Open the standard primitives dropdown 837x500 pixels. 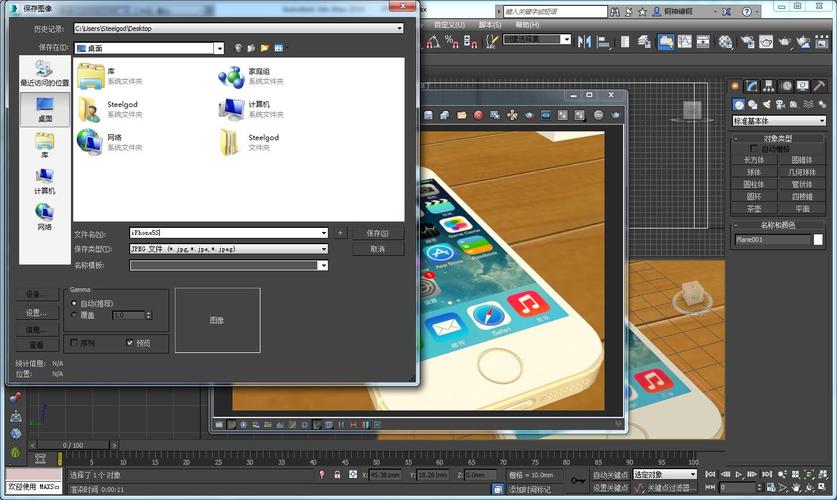point(779,121)
